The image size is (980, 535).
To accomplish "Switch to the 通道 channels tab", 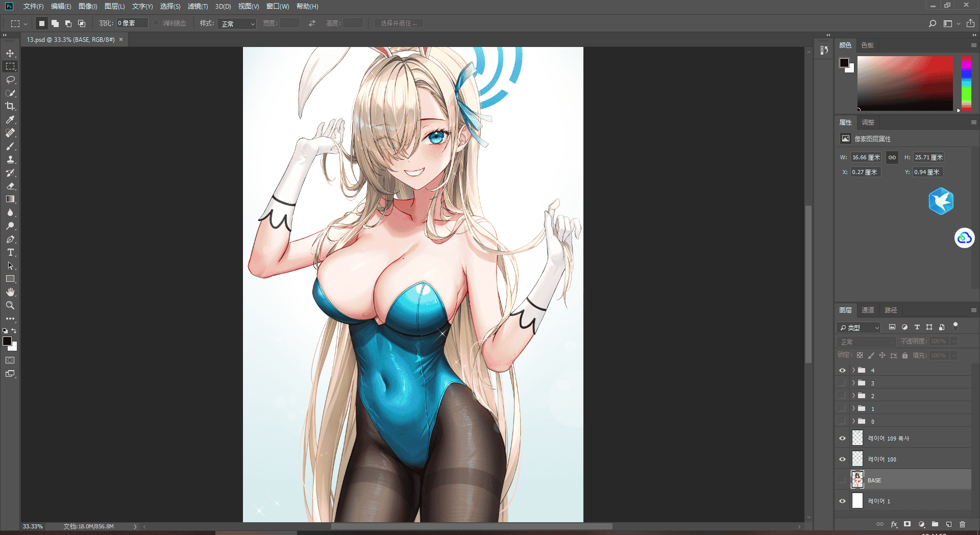I will point(868,310).
